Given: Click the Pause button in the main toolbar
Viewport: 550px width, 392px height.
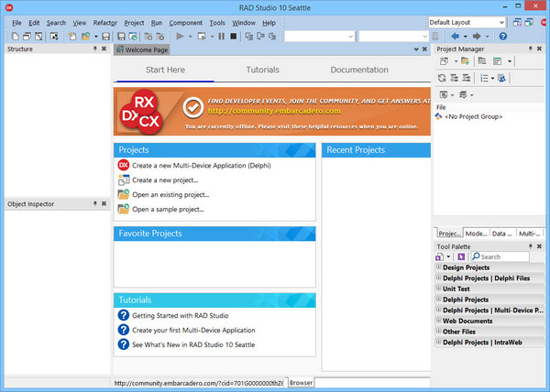Looking at the screenshot, I should [x=220, y=37].
